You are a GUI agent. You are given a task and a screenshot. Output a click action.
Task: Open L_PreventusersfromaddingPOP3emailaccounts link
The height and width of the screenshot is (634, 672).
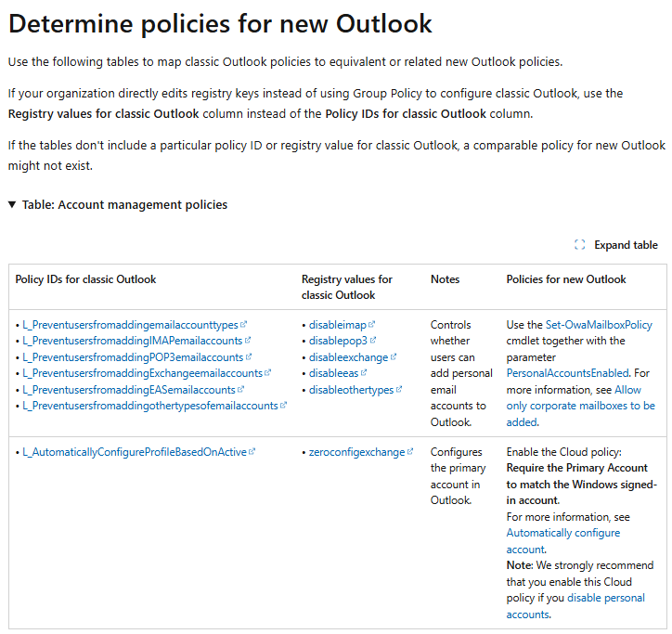133,356
